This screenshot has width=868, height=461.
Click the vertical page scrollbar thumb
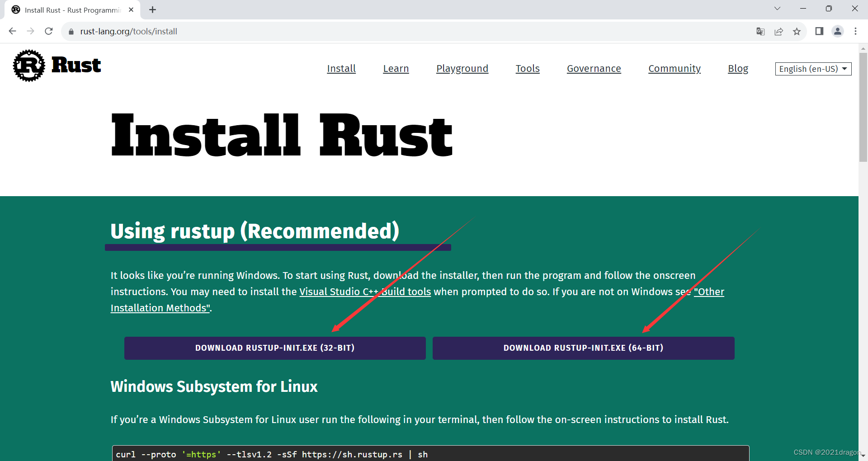pos(863,107)
